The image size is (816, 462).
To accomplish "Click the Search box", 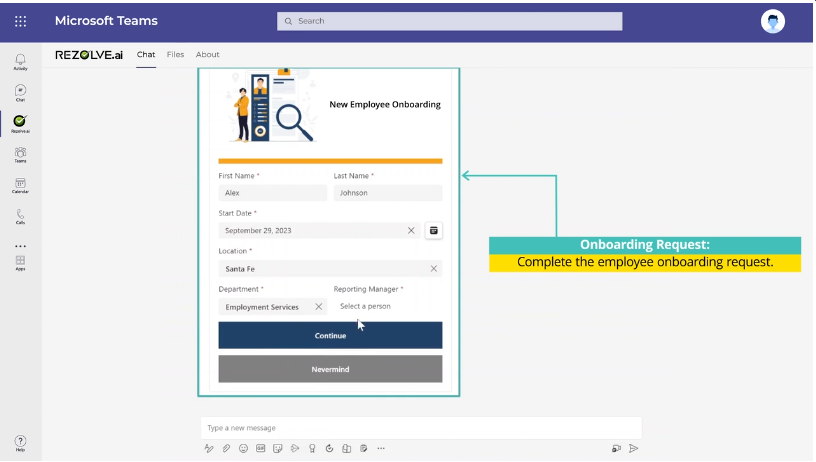I will [450, 21].
